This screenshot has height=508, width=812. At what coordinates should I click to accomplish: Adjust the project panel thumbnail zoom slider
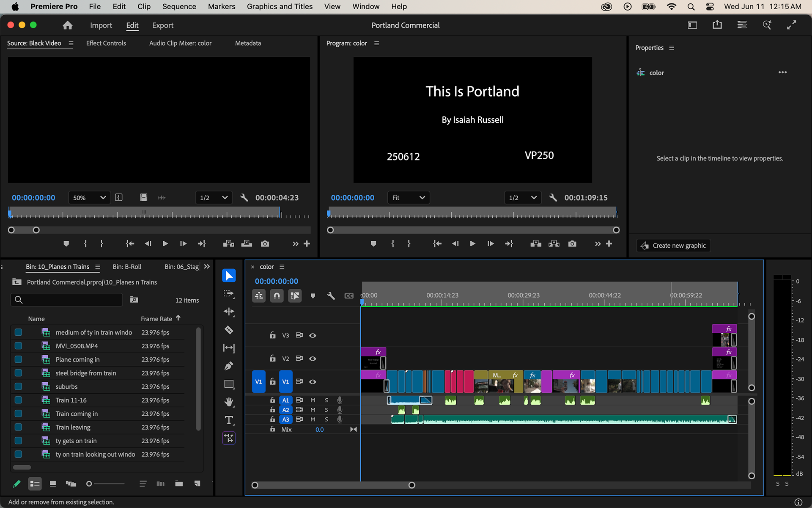89,484
